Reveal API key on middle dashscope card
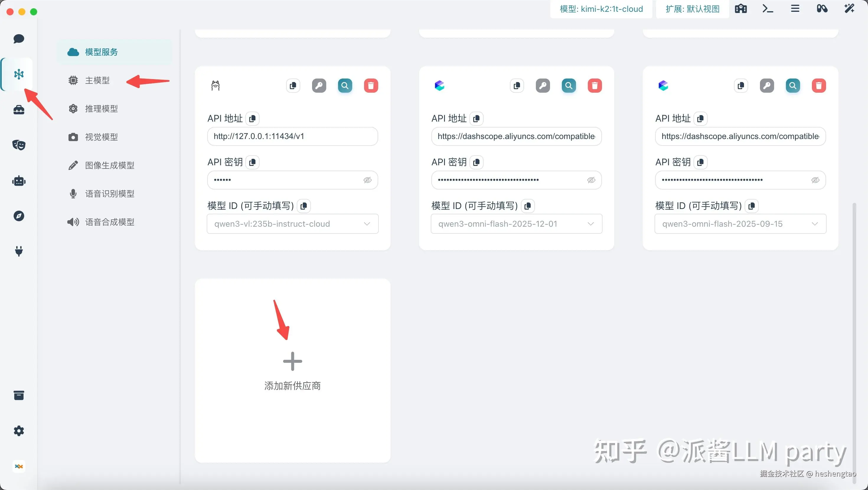This screenshot has height=490, width=868. click(591, 180)
